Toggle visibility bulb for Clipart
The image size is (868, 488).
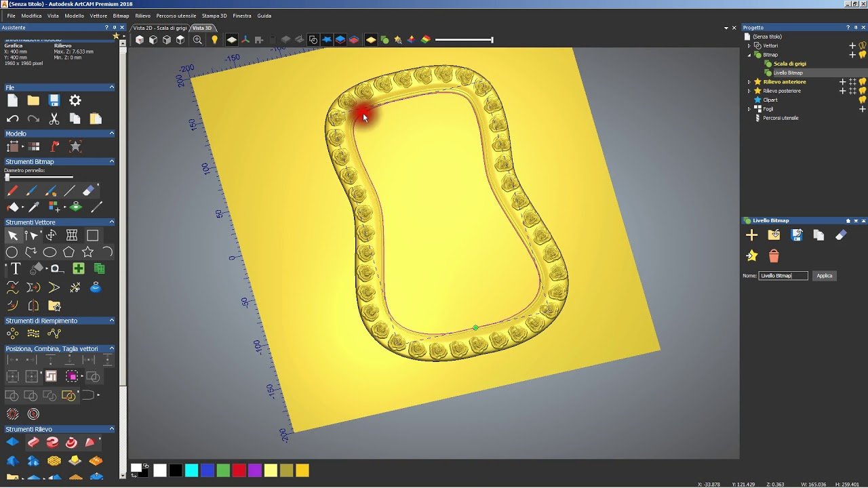pyautogui.click(x=863, y=100)
